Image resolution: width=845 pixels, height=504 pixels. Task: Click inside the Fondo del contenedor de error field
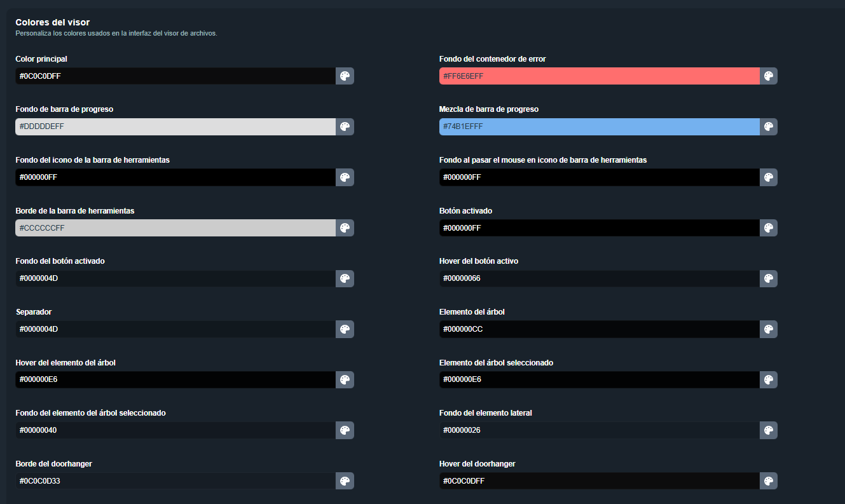tap(599, 76)
